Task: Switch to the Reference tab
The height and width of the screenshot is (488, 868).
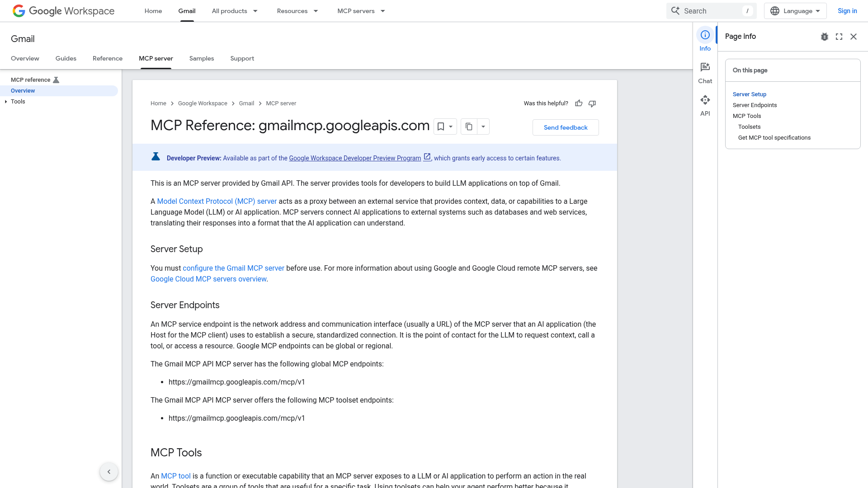Action: point(108,58)
